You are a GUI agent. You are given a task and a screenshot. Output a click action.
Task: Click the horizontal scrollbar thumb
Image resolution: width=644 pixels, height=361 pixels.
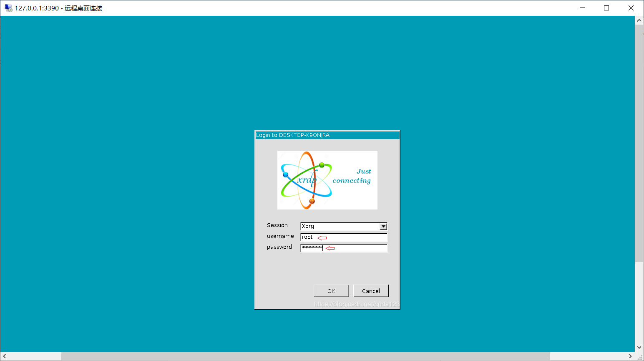tap(306, 356)
